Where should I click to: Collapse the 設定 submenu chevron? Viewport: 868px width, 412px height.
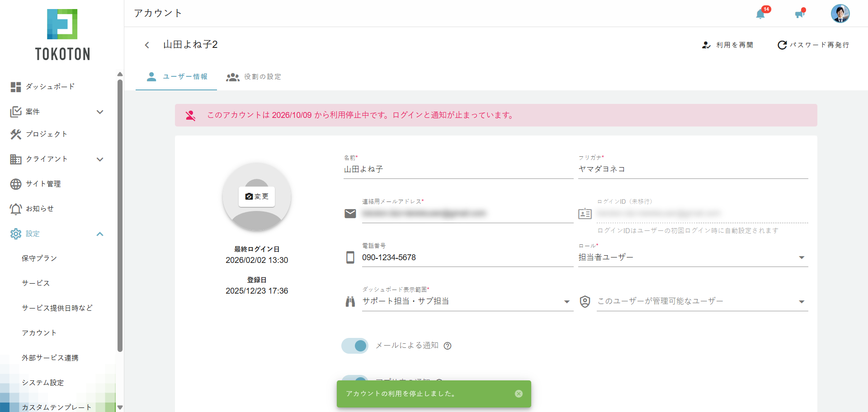[100, 234]
